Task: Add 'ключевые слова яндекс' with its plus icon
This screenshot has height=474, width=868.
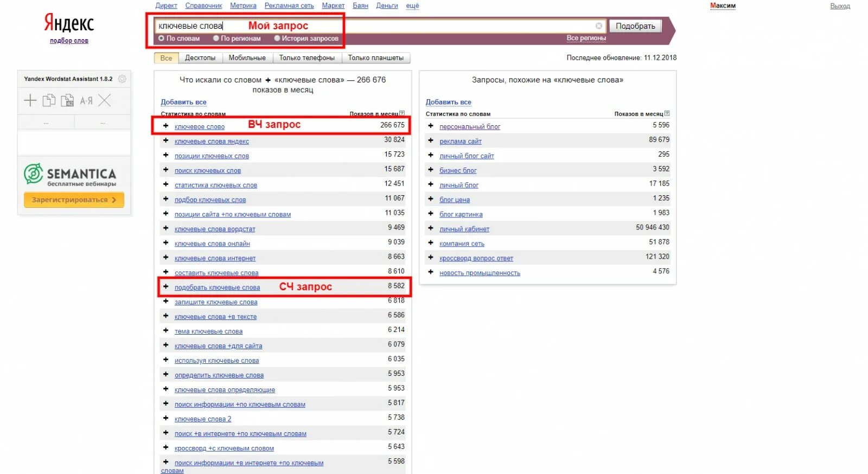Action: 166,140
